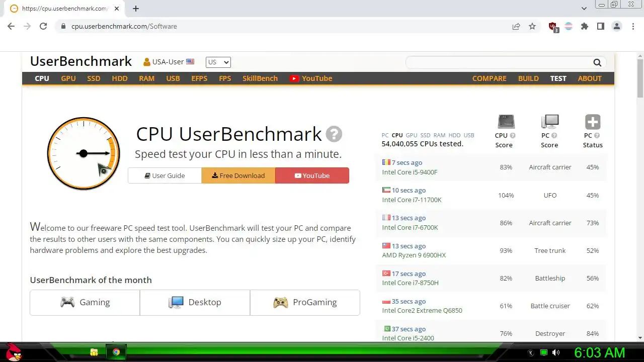Click the share page icon in address bar
This screenshot has height=362, width=644.
click(516, 26)
